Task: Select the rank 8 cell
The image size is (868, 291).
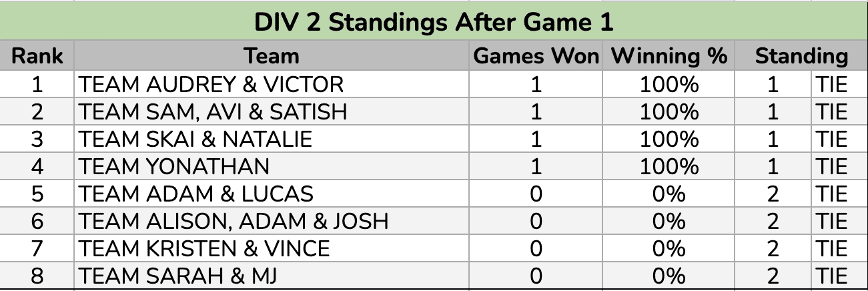Action: (x=37, y=276)
